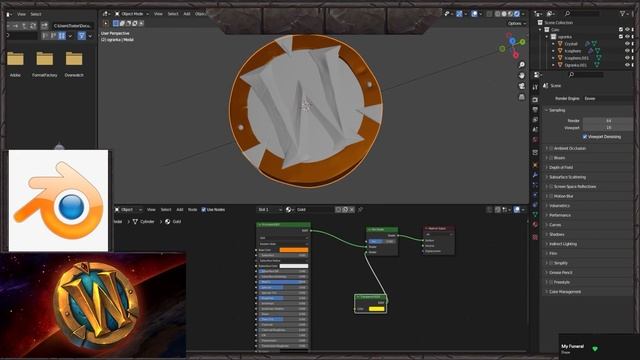Open the Render Engine dropdown
The height and width of the screenshot is (360, 640).
pos(608,98)
